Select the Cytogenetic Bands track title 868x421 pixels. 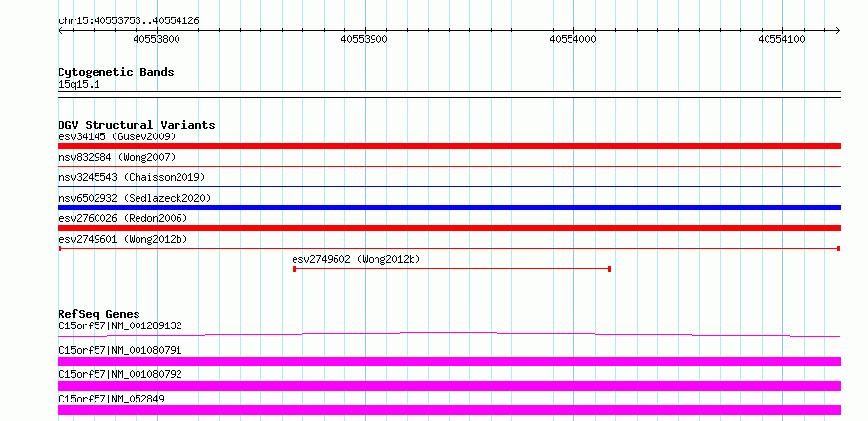(116, 72)
